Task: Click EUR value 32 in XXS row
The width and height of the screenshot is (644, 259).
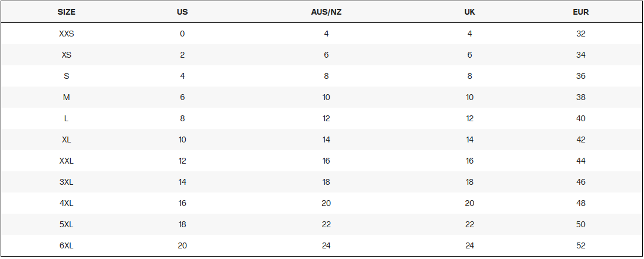Action: coord(581,34)
